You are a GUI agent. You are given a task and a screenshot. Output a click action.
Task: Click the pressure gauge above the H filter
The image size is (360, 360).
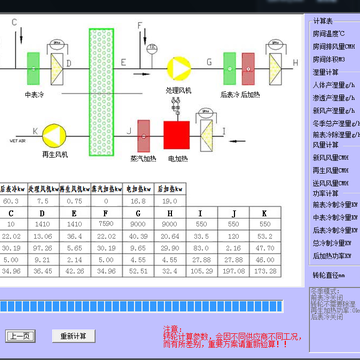click(276, 43)
